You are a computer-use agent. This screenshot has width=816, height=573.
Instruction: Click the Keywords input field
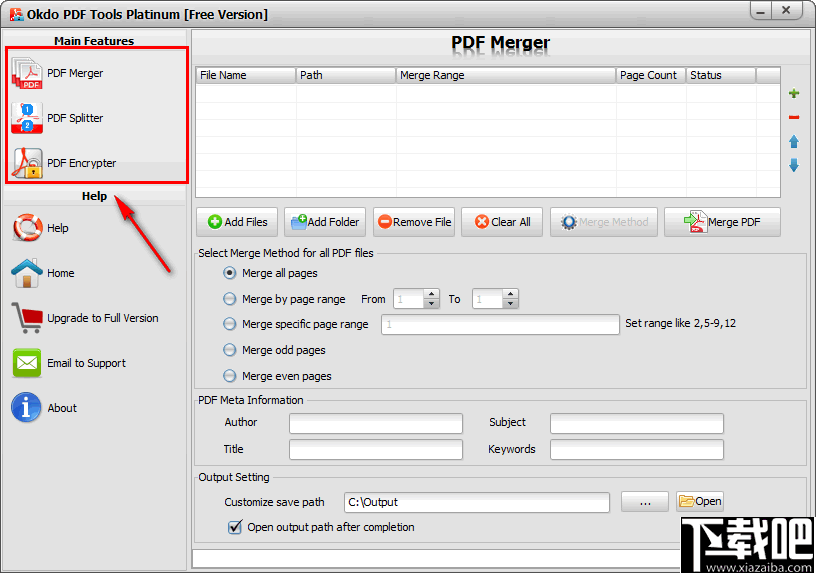pos(636,449)
